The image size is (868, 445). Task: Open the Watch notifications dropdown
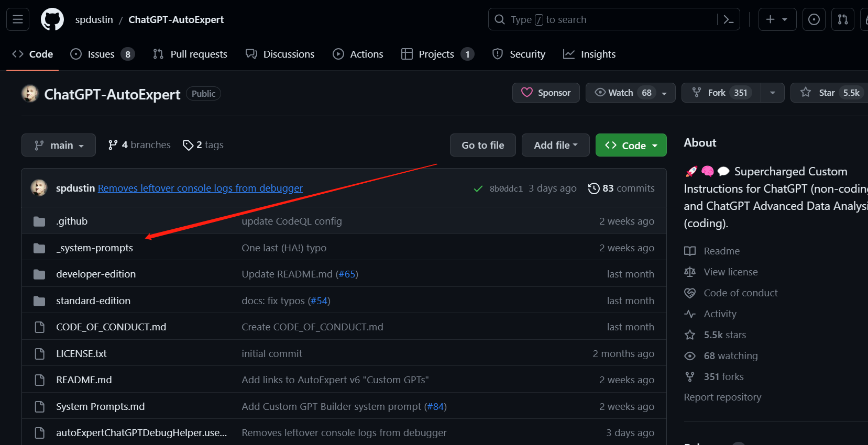click(630, 93)
